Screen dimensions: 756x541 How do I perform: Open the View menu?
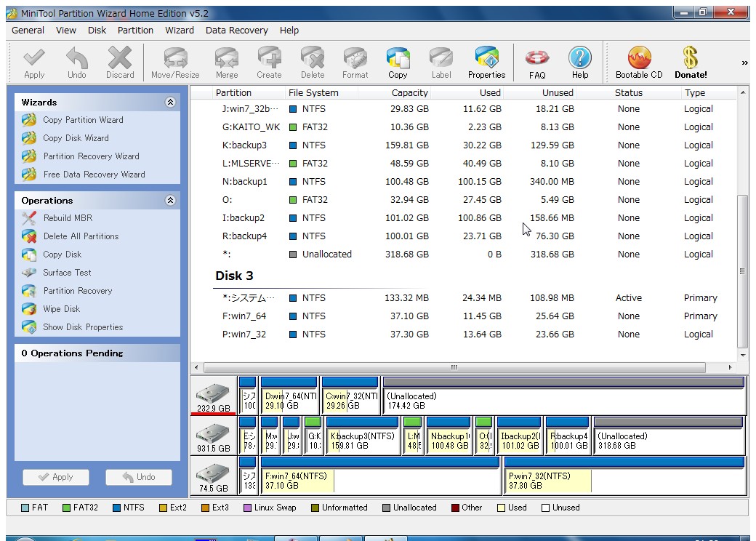(x=66, y=31)
